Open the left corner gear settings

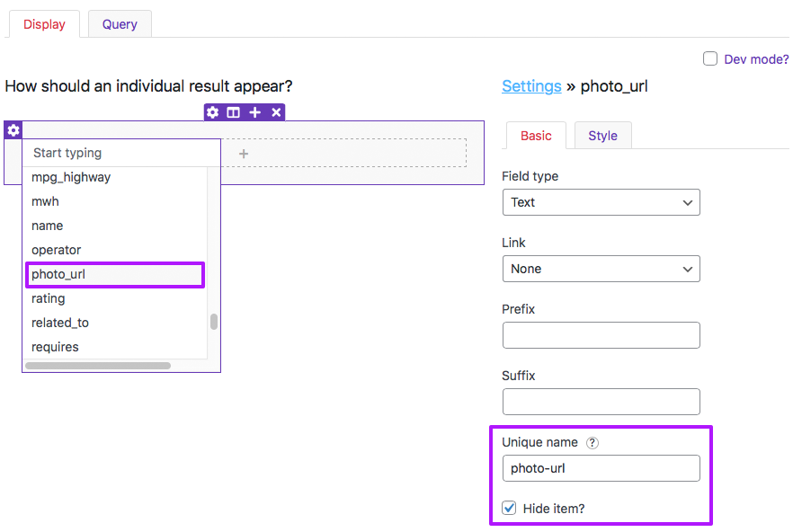click(x=13, y=130)
